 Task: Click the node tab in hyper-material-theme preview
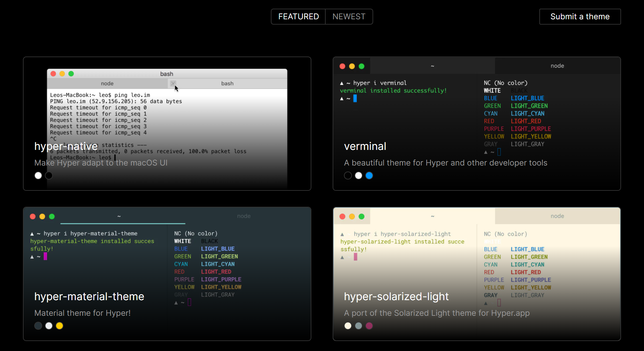click(x=244, y=216)
